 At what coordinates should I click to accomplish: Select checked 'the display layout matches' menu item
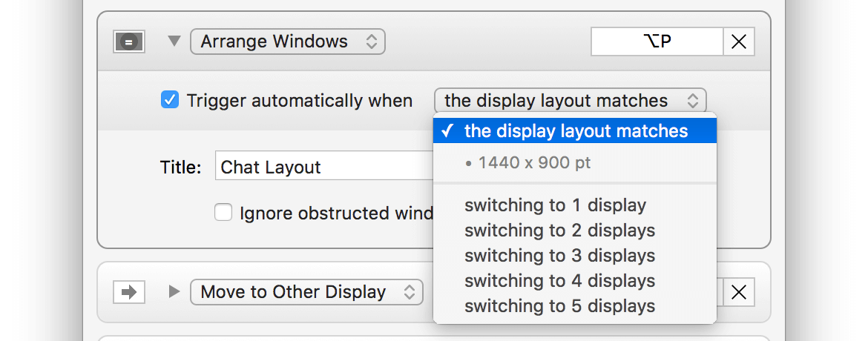click(x=575, y=131)
